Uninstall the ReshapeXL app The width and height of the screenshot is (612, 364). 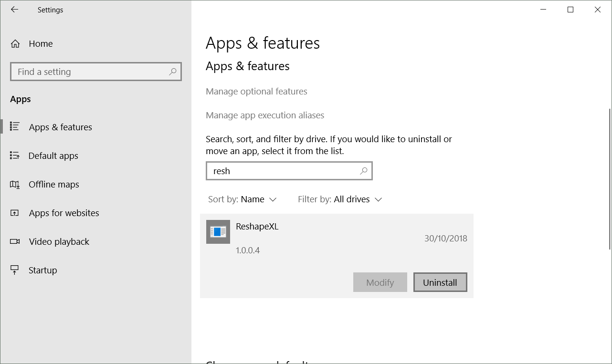point(440,282)
